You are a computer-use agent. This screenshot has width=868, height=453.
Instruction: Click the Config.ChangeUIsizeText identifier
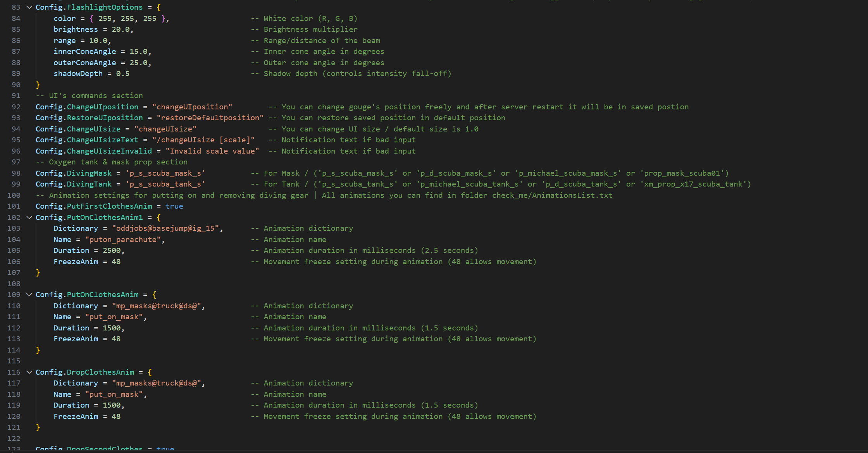87,140
